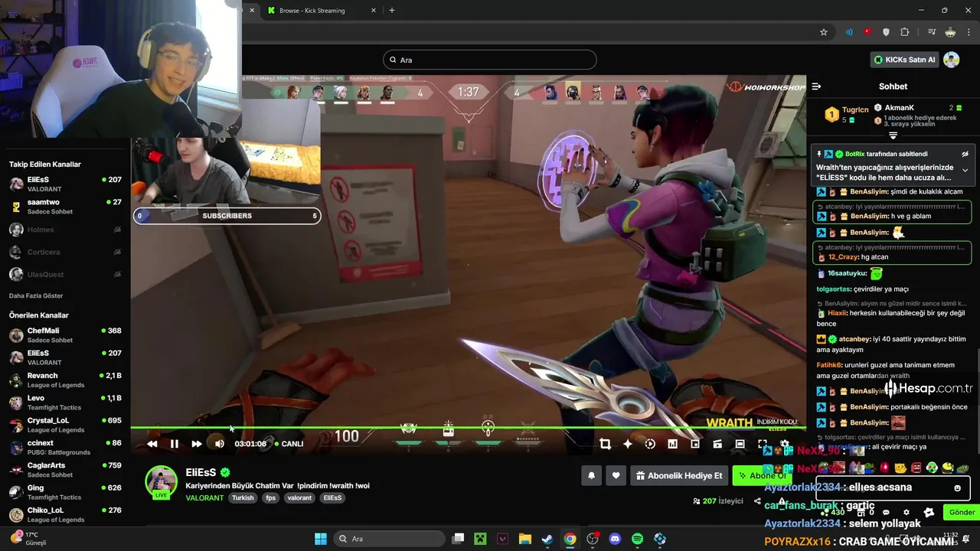Collapse the Sohbet chat panel
This screenshot has height=551, width=980.
point(816,86)
